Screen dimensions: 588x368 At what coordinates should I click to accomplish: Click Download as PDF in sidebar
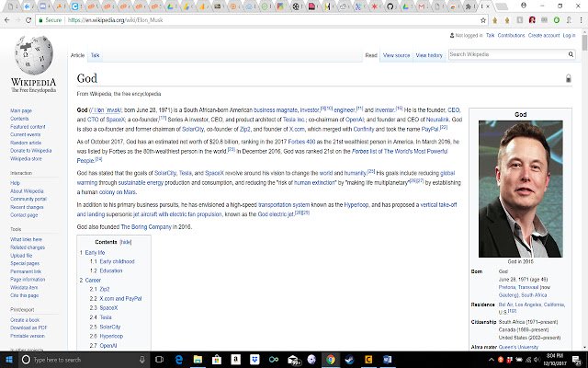(28, 328)
